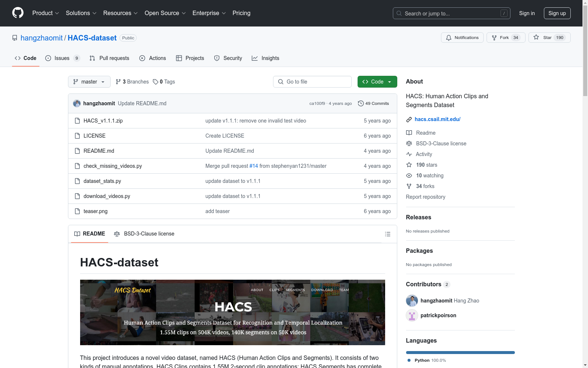This screenshot has width=588, height=368.
Task: Click the repository icon beside hangzhaomit
Action: point(15,38)
